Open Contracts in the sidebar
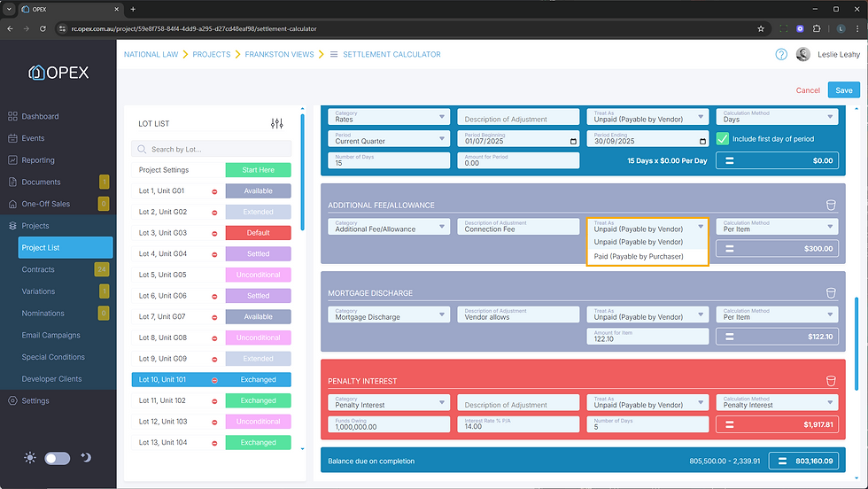868x489 pixels. pyautogui.click(x=38, y=269)
